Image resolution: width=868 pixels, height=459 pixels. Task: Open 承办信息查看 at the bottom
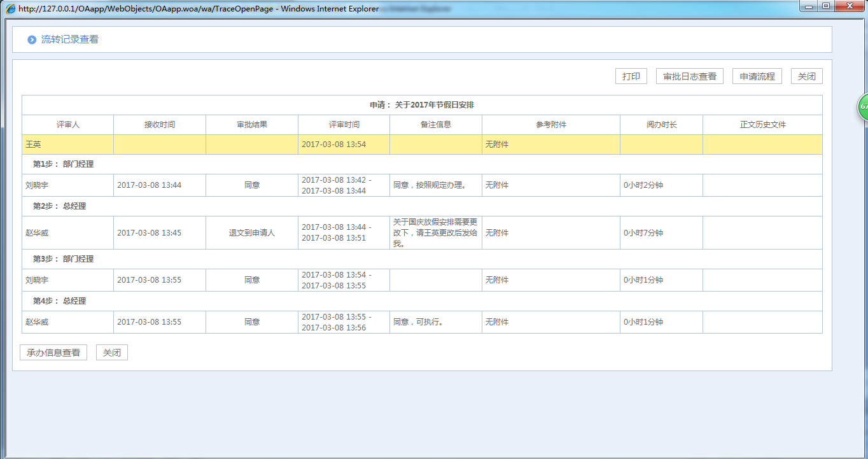(x=53, y=353)
